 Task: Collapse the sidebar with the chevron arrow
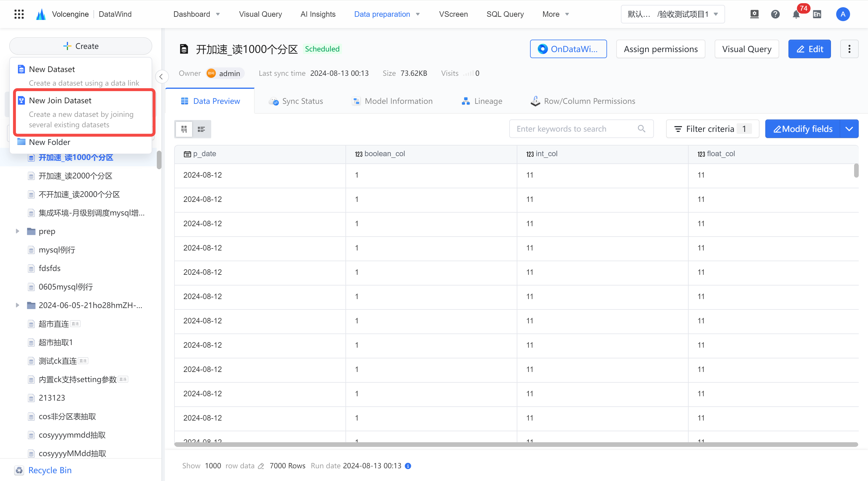point(161,77)
